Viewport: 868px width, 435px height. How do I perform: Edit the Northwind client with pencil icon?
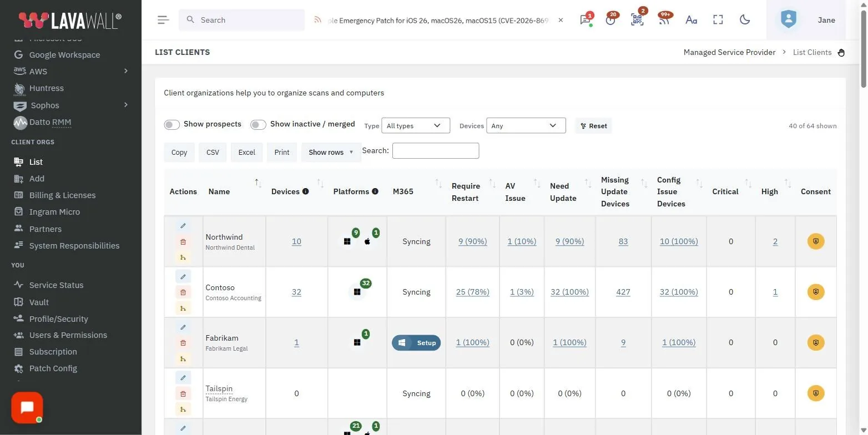[x=183, y=226]
